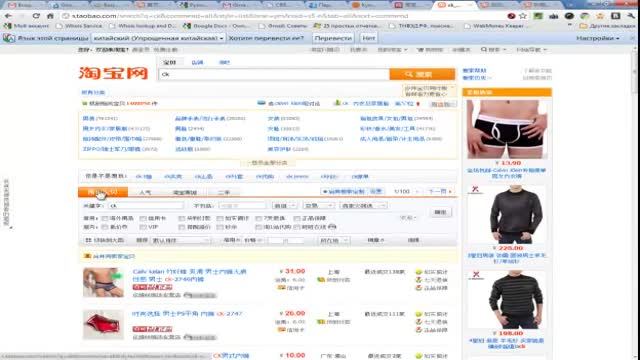Open the default sort order dropdown
The width and height of the screenshot is (640, 360).
coord(181,240)
